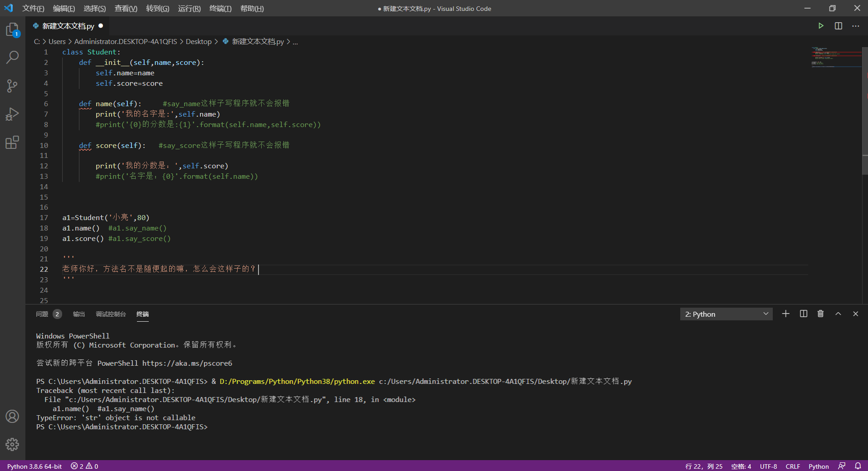Viewport: 868px width, 471px height.
Task: Switch to the 终端 panel tab
Action: 142,314
